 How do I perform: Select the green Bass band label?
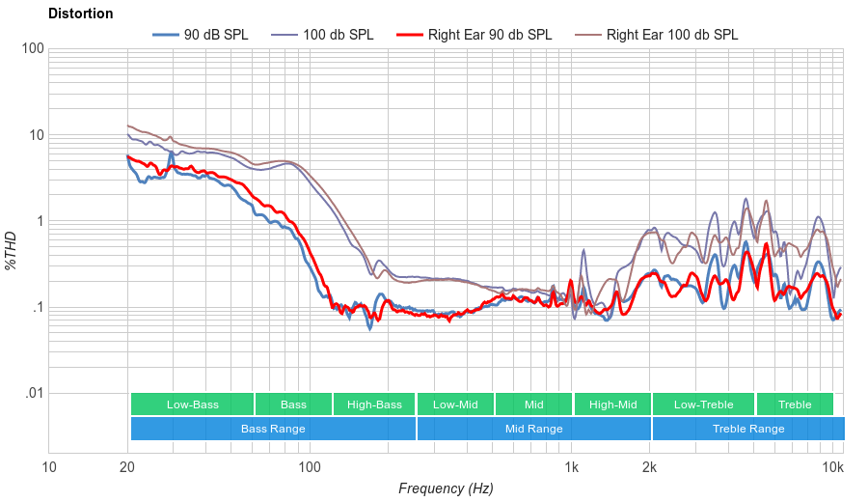coord(294,404)
